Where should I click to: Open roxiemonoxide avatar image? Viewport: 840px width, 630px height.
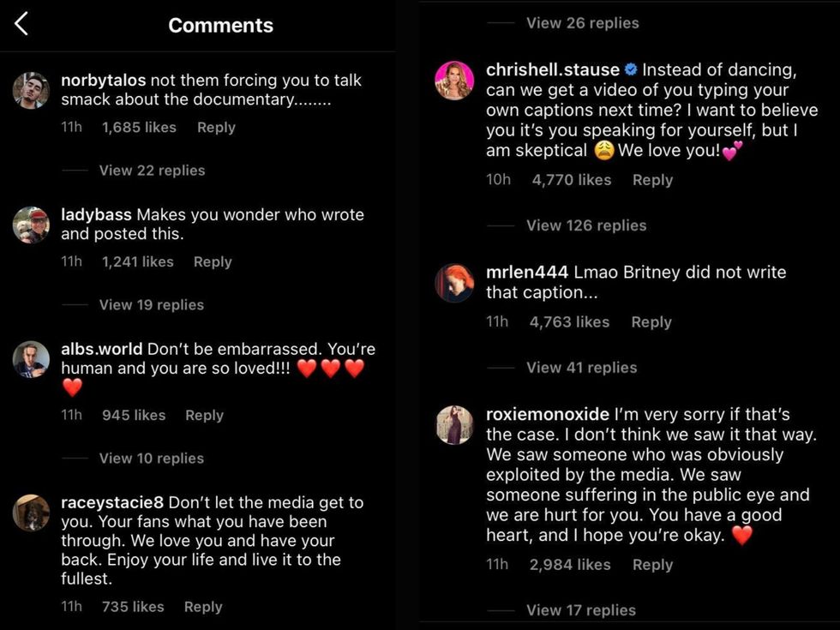(454, 425)
